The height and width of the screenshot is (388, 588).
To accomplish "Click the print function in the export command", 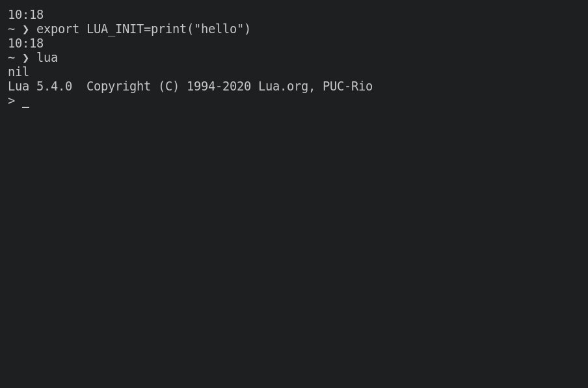I will coord(168,29).
